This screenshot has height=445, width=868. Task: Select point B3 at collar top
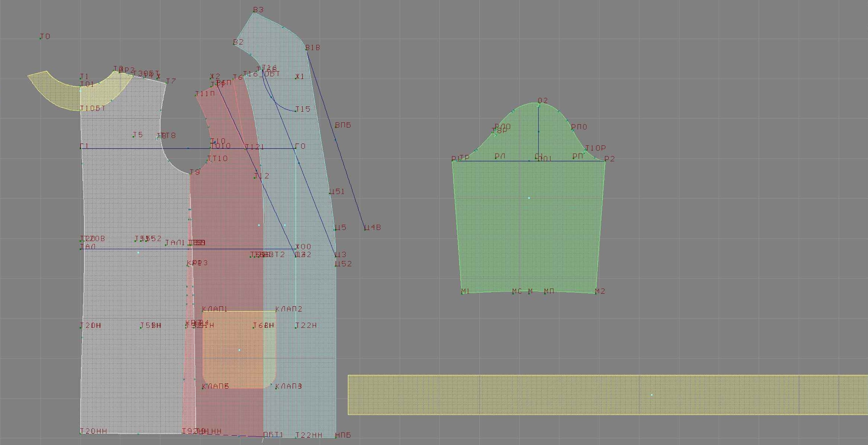[x=254, y=12]
